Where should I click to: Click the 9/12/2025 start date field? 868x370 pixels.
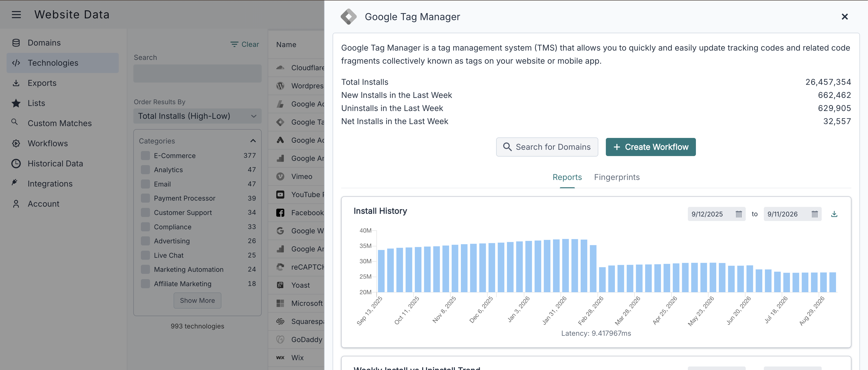(x=716, y=214)
